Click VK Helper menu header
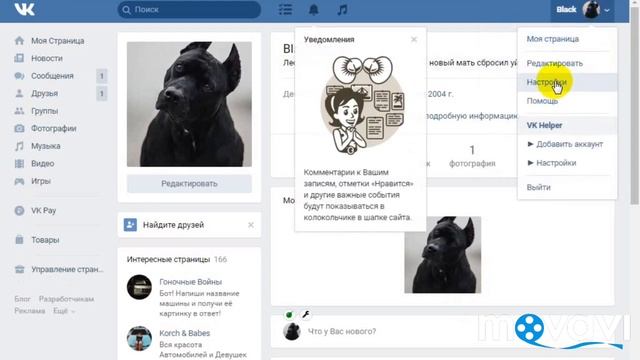Screen dimensions: 640x360 [544, 125]
